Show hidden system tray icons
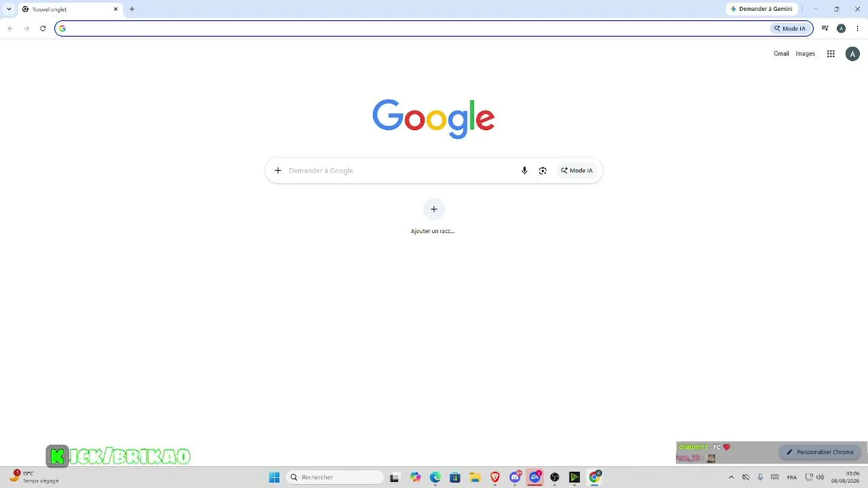868x488 pixels. (731, 478)
